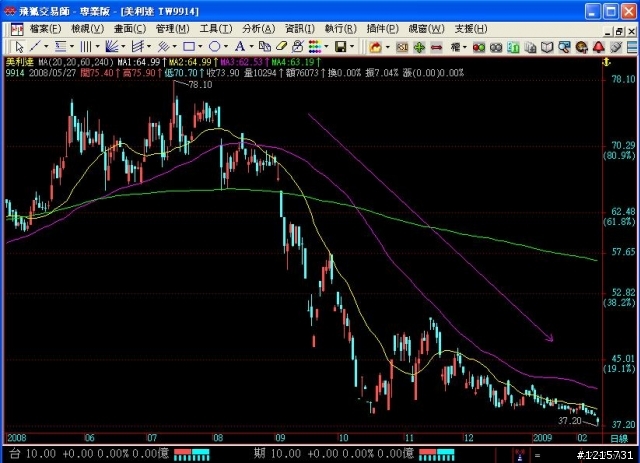Screen dimensions: 640x463
Task: Click the lock drawings icon
Action: 298,47
